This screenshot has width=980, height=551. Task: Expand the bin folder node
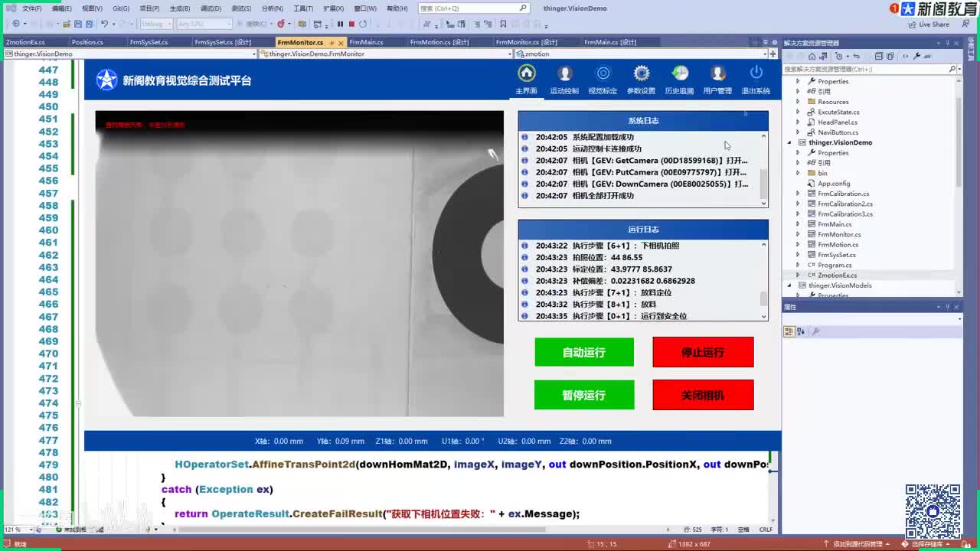pos(799,173)
